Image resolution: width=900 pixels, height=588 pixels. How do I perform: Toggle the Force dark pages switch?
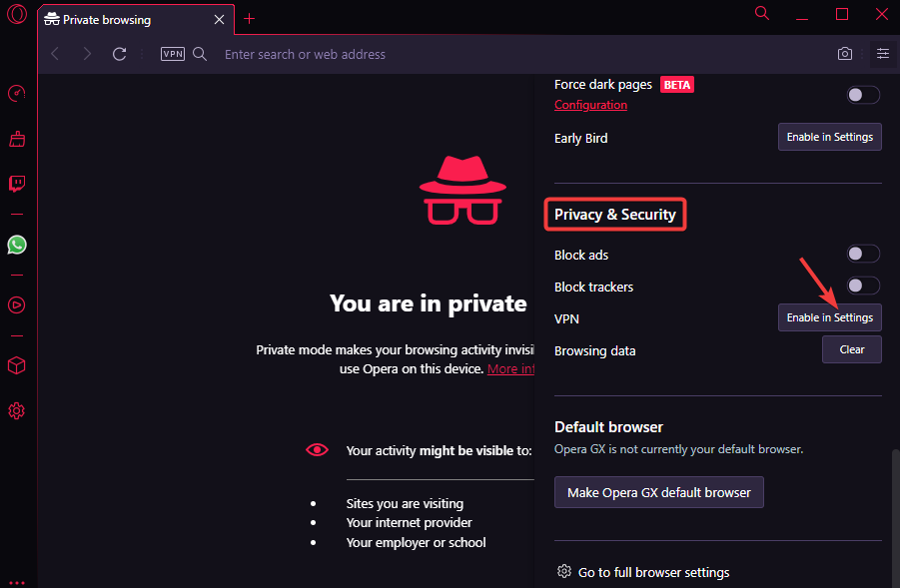[x=862, y=94]
